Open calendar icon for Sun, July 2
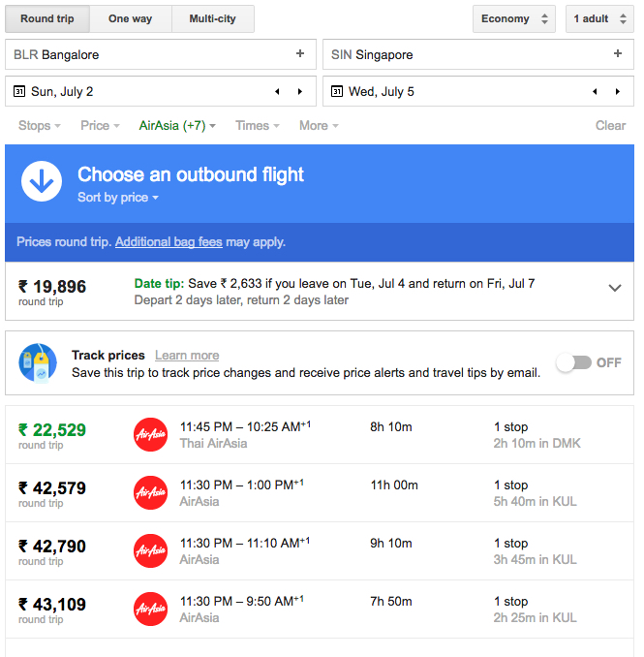644x657 pixels. pos(19,91)
